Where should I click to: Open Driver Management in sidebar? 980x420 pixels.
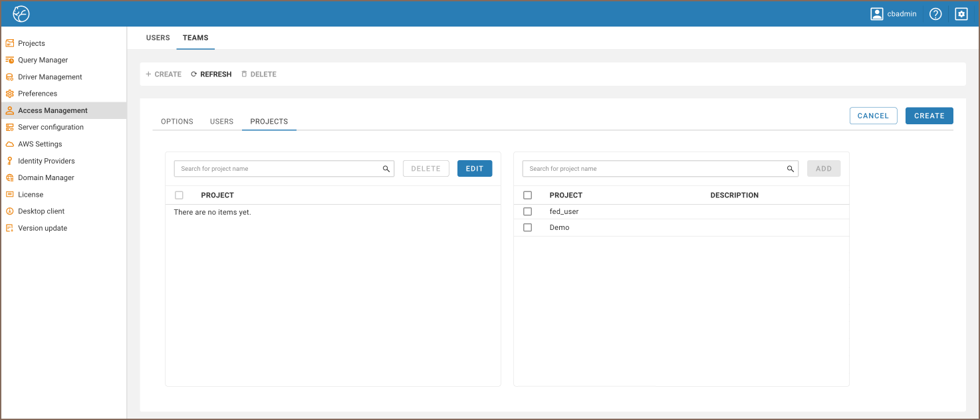pyautogui.click(x=50, y=77)
